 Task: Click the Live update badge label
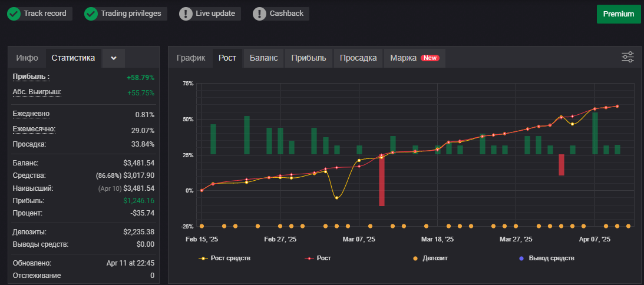(215, 14)
